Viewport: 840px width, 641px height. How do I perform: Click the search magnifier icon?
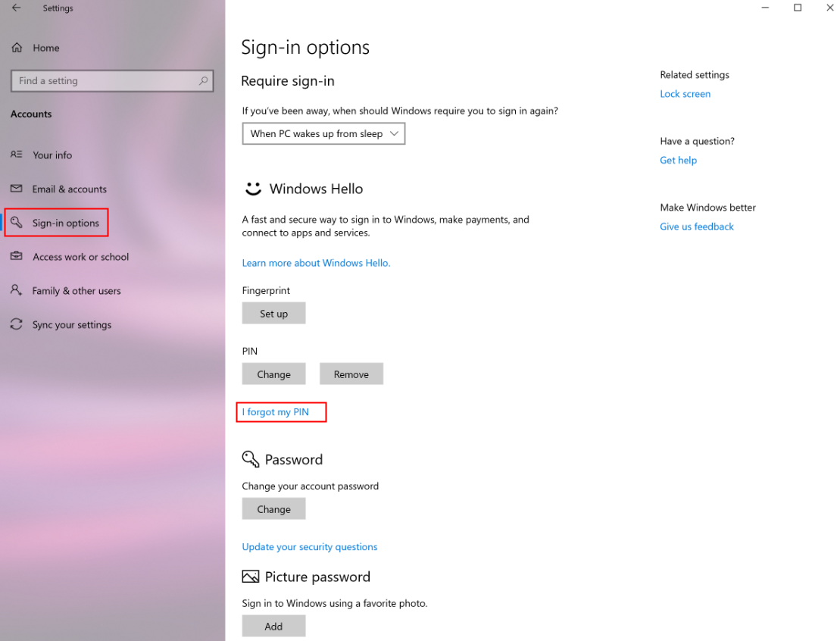[203, 80]
